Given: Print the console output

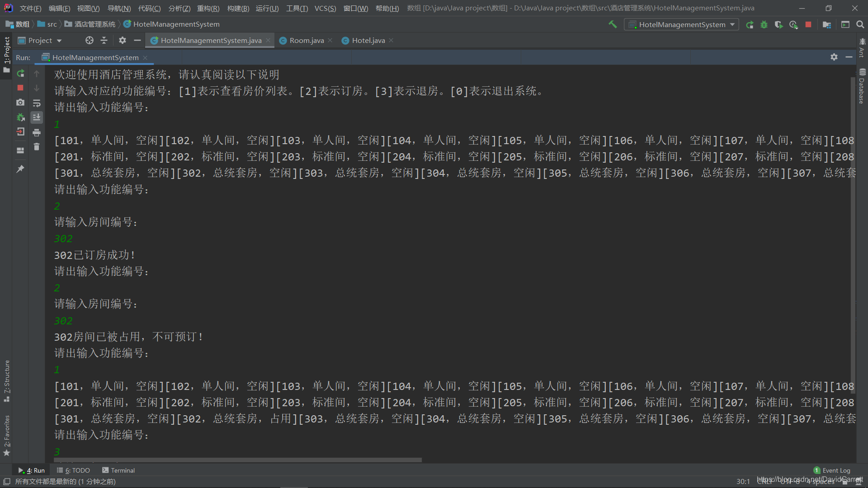Looking at the screenshot, I should [x=37, y=132].
